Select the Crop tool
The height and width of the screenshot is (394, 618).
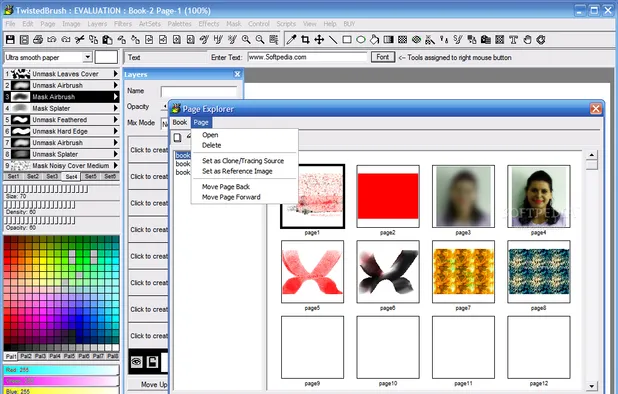click(x=305, y=39)
